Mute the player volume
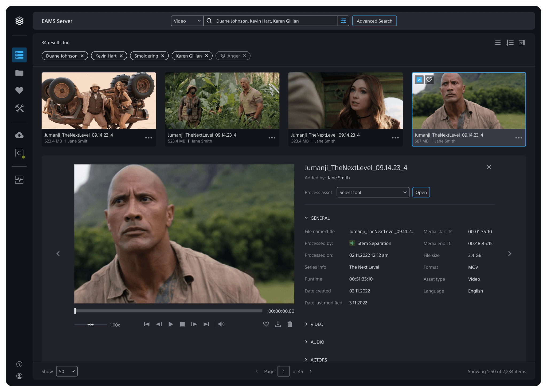 click(x=221, y=324)
